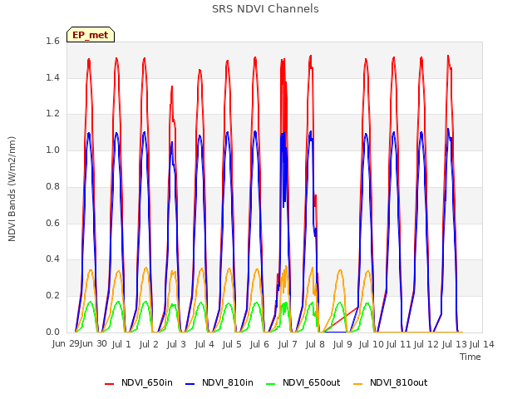Click the 0.2 y-axis tick label
The height and width of the screenshot is (399, 532).
(x=52, y=296)
